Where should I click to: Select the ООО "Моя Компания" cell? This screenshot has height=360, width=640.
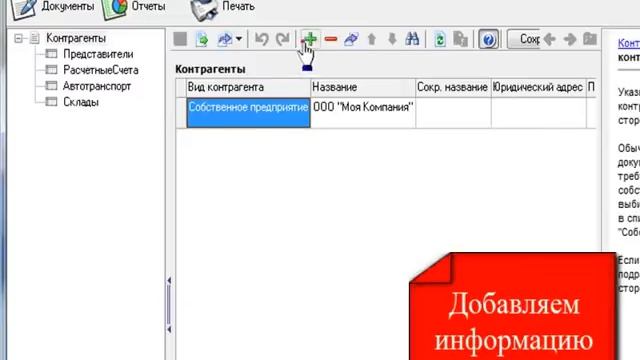point(363,113)
